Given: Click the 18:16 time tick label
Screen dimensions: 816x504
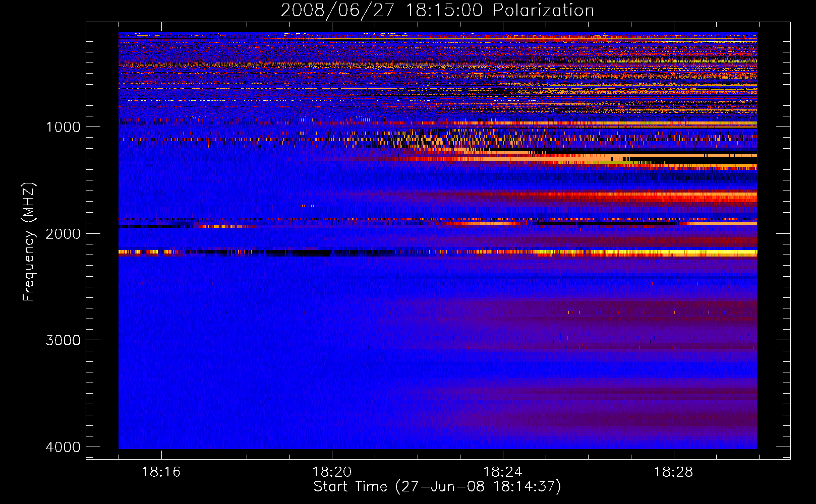Looking at the screenshot, I should (161, 472).
